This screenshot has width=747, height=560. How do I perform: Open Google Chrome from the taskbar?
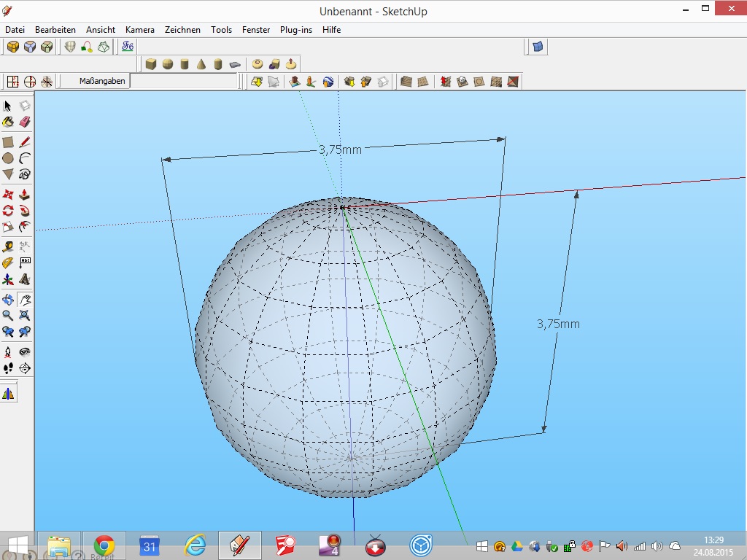tap(104, 545)
